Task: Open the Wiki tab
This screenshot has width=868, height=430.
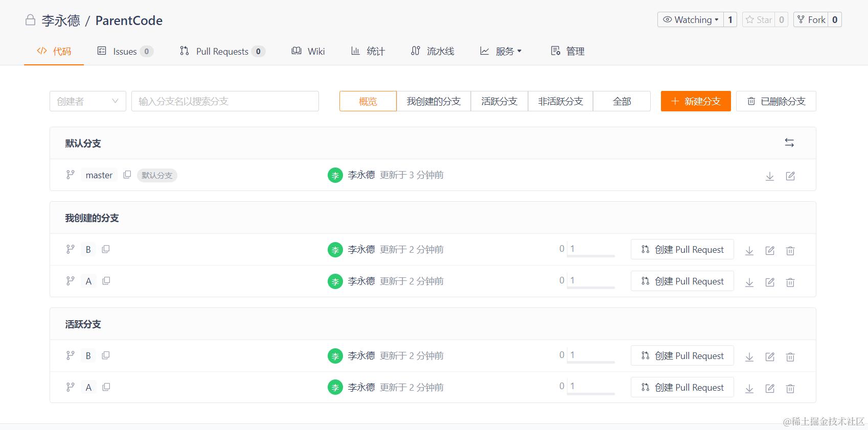Action: (308, 51)
